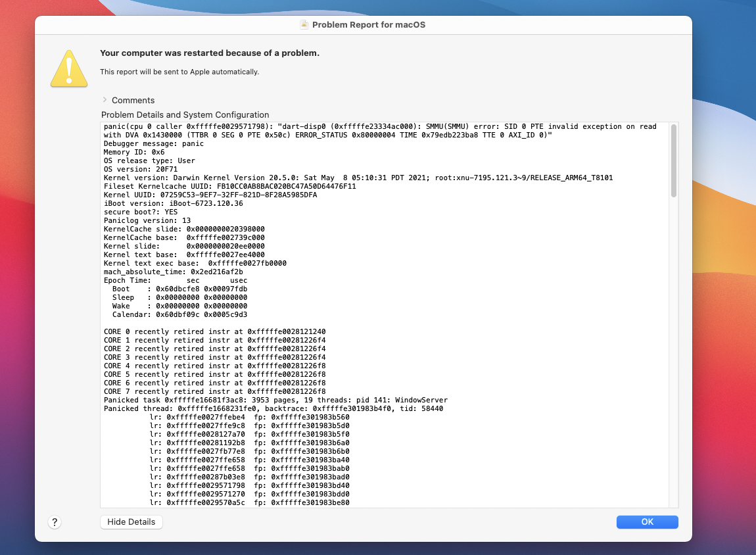Click the Hide Details button
756x555 pixels.
131,521
